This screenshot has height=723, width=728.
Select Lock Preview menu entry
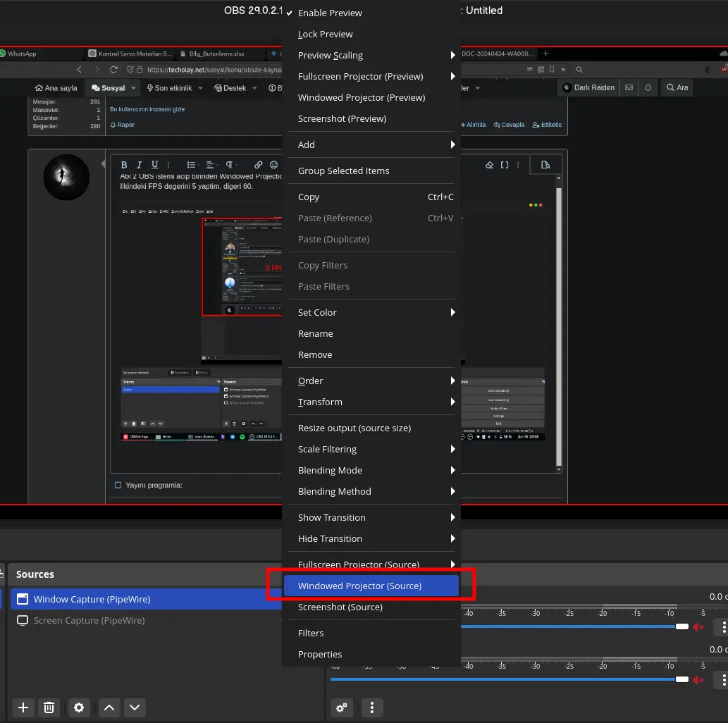371,35
